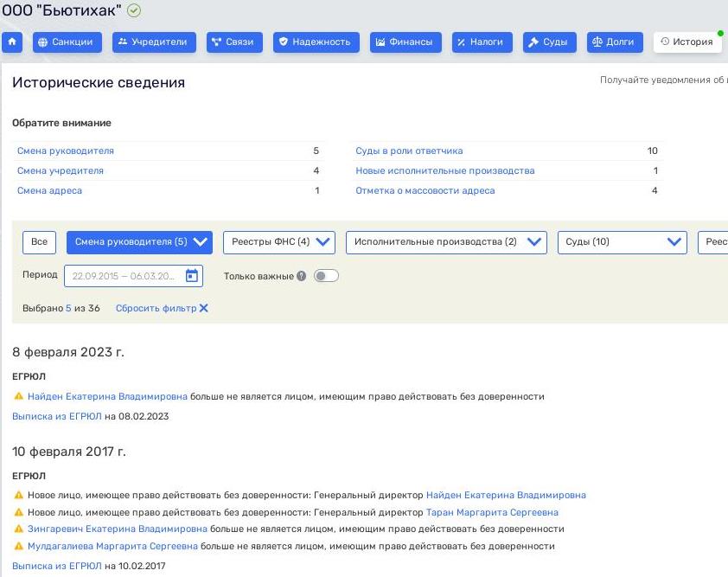
Task: Click the Финансы chart icon
Action: (x=380, y=42)
